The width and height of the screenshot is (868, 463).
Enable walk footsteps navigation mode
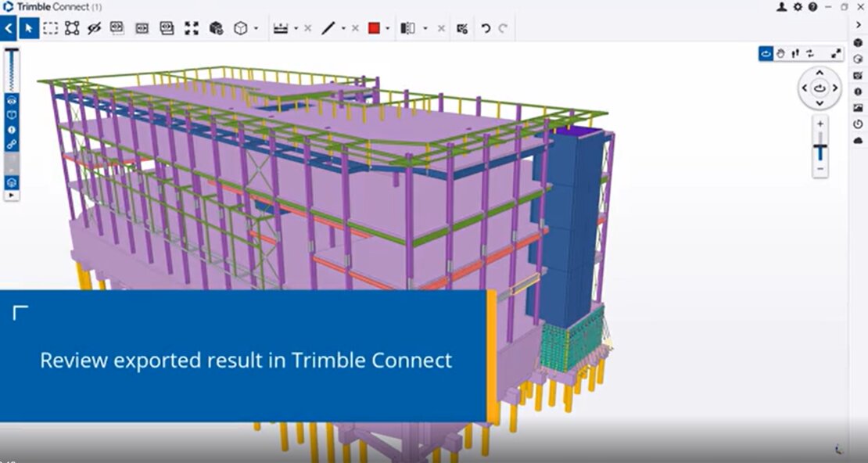tap(795, 54)
